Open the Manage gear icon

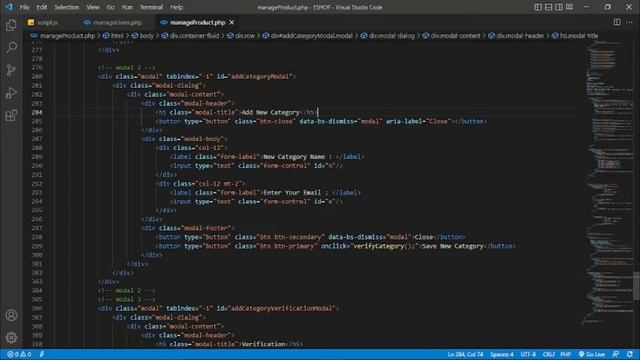[x=11, y=338]
